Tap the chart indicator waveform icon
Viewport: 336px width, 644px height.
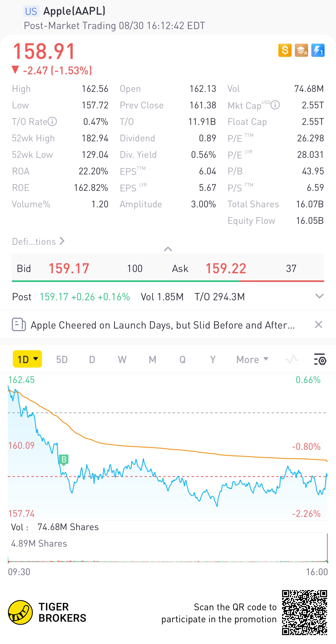[x=292, y=359]
